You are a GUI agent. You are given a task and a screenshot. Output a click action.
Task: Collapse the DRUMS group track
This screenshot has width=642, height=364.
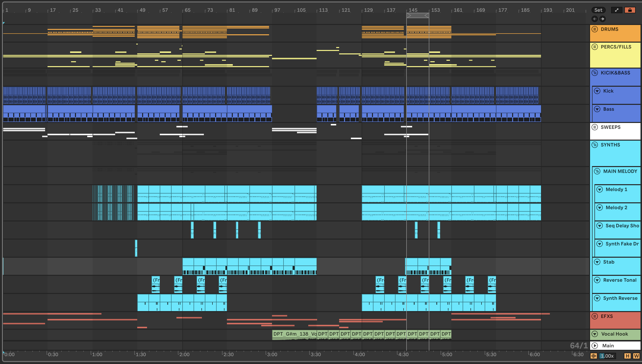[595, 29]
